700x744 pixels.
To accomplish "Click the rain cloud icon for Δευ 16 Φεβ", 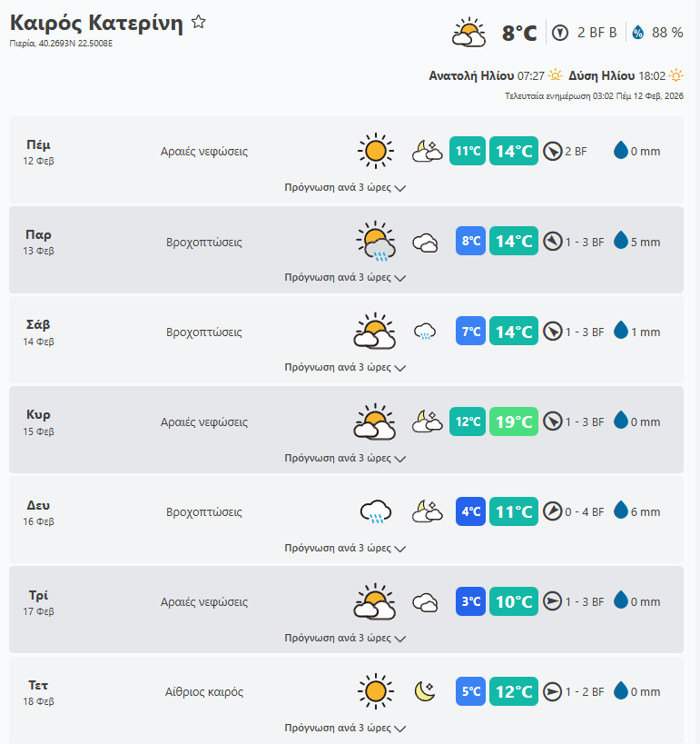I will (375, 511).
